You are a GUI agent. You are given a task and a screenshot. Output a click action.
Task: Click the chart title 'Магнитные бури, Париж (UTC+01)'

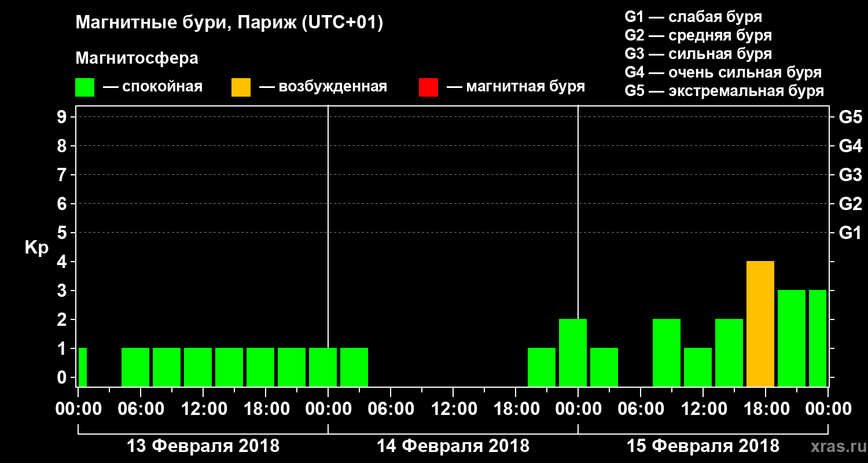coord(230,23)
